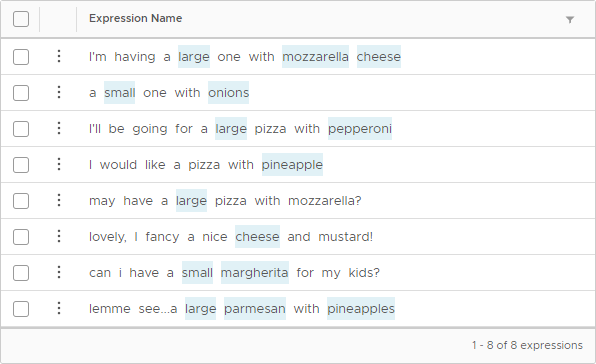
Task: Tick the select-all checkbox in the header
Action: coord(21,19)
